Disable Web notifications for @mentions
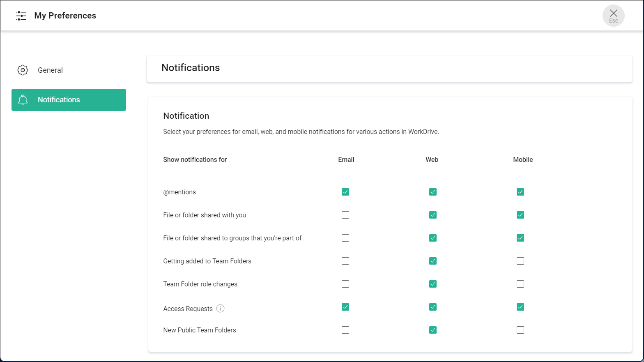The image size is (644, 362). (x=433, y=192)
